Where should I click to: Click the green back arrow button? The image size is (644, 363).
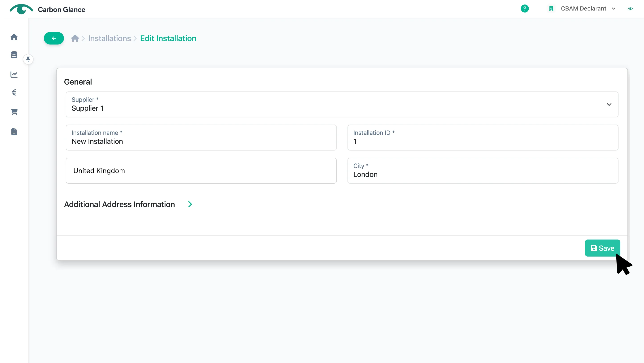(54, 38)
